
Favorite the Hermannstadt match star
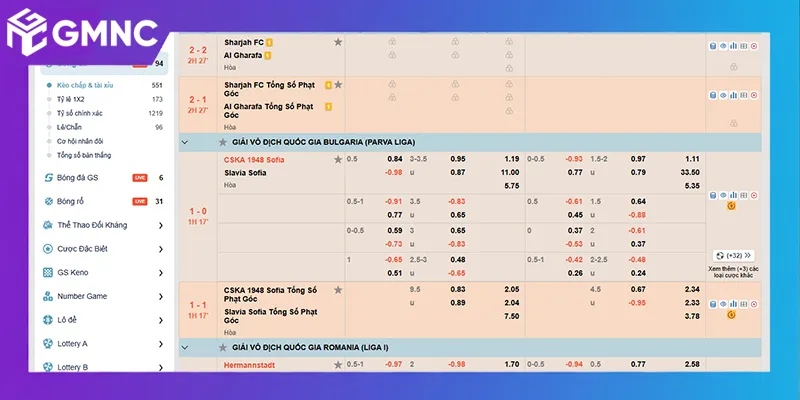[x=338, y=365]
